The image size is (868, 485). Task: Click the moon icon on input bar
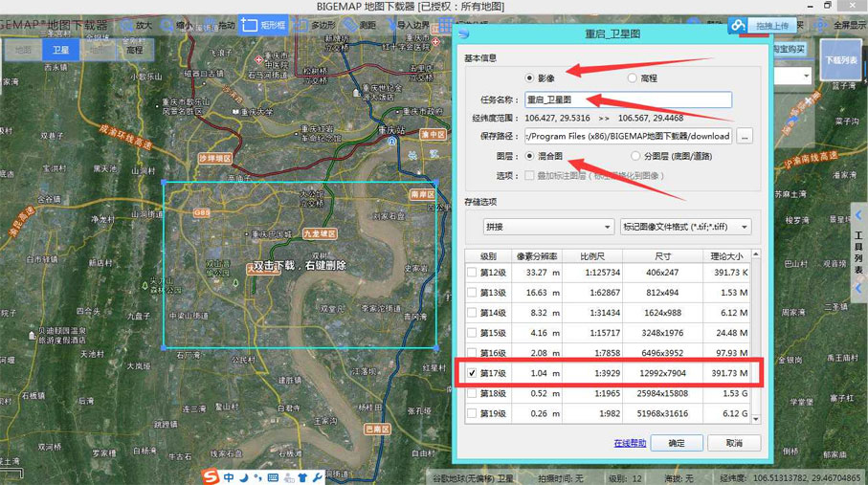pos(244,477)
